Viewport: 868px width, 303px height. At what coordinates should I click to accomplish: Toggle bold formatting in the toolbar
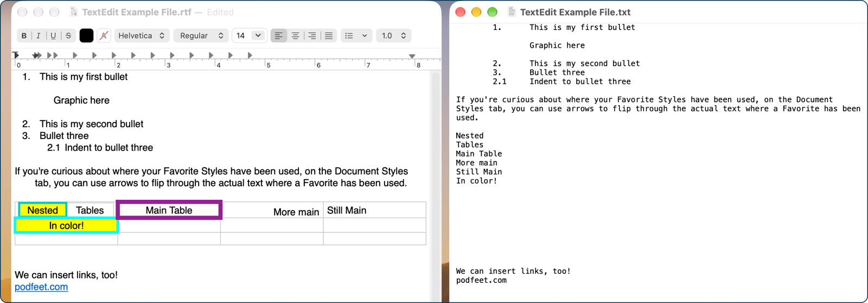click(x=24, y=36)
